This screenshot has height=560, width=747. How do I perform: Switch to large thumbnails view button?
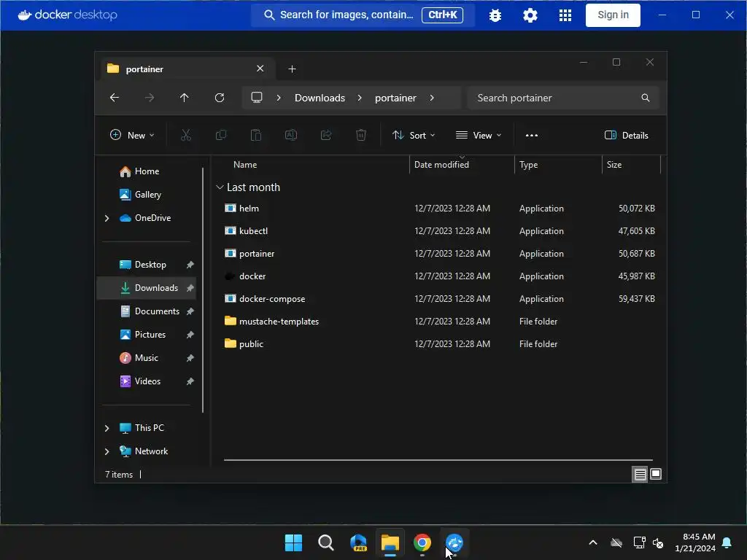(x=656, y=474)
